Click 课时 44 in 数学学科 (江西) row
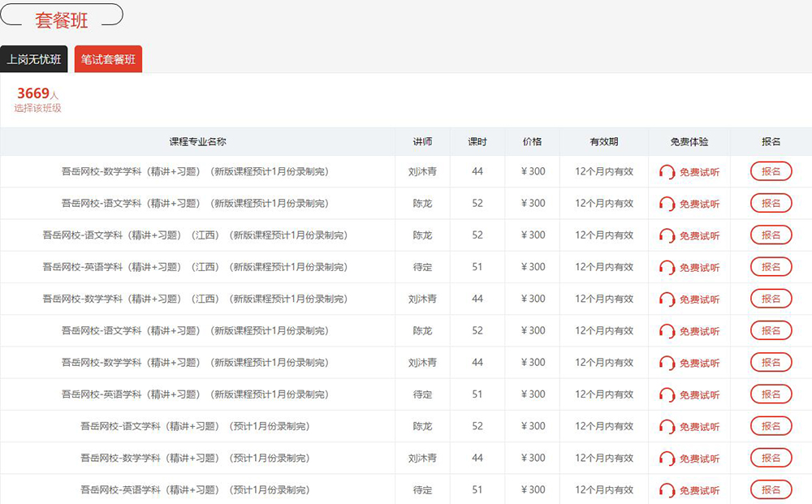812x504 pixels. (477, 299)
